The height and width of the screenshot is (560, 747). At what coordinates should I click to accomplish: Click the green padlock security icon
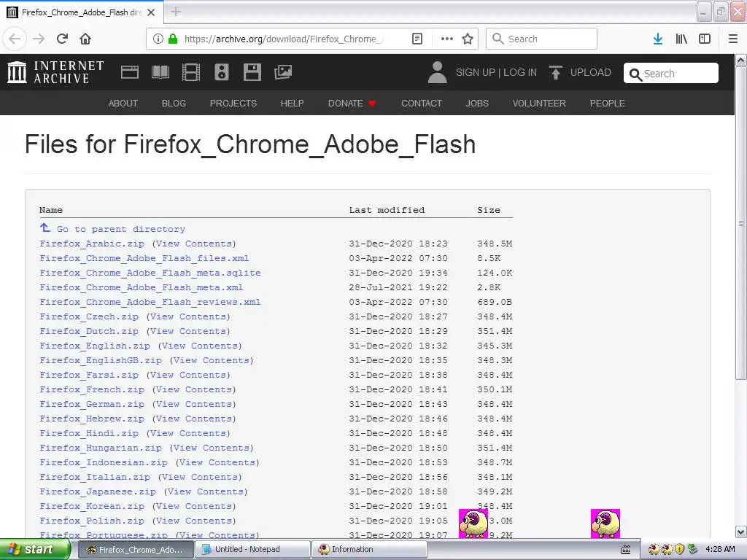click(x=173, y=39)
